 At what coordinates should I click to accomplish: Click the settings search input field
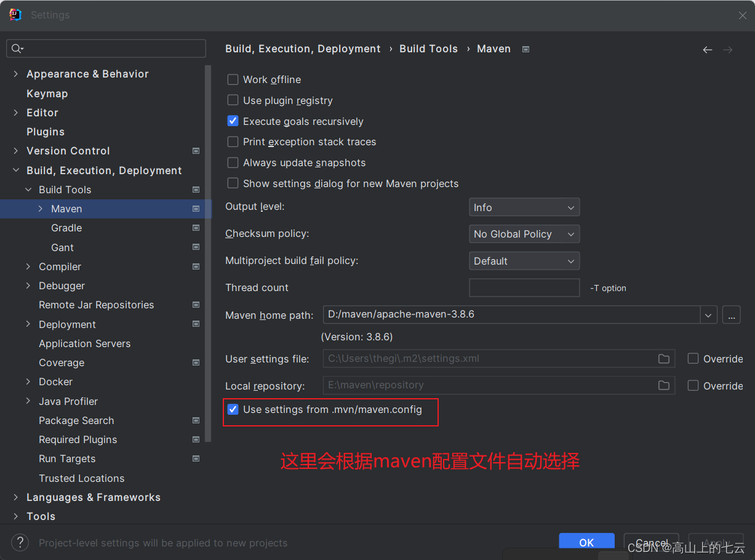pos(106,49)
